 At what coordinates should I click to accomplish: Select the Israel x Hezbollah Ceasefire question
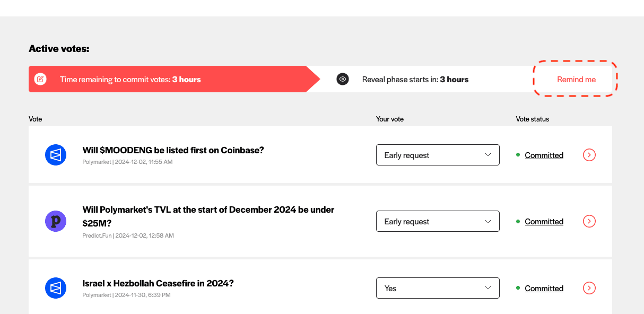158,283
